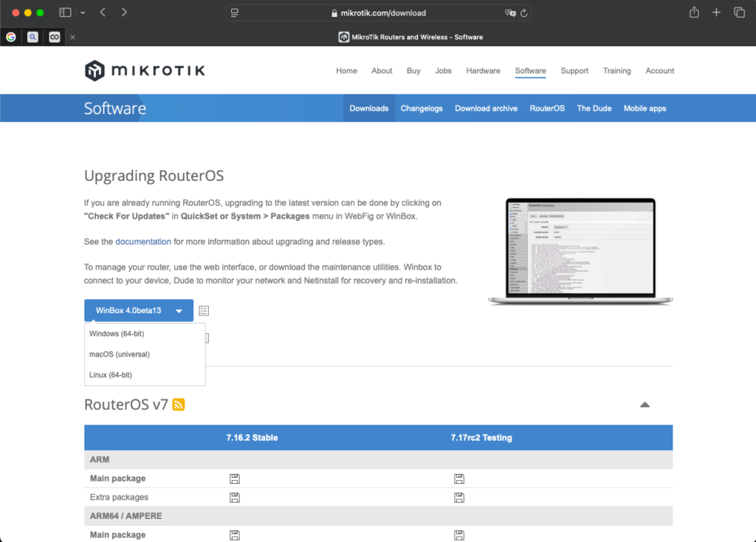Open the Jobs nav link
Image resolution: width=756 pixels, height=542 pixels.
pyautogui.click(x=443, y=71)
